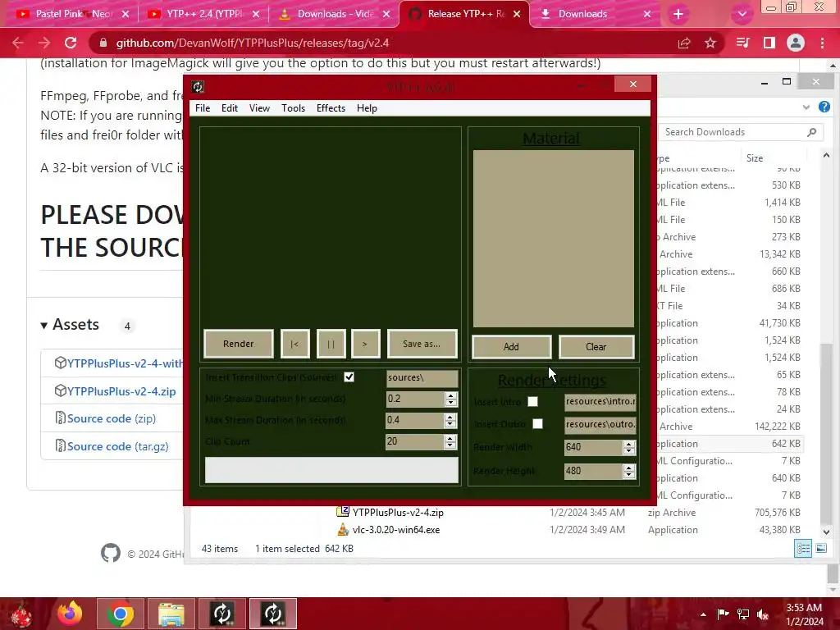Decrease Render Height with down arrow
Screen dimensions: 840x630
(629, 475)
